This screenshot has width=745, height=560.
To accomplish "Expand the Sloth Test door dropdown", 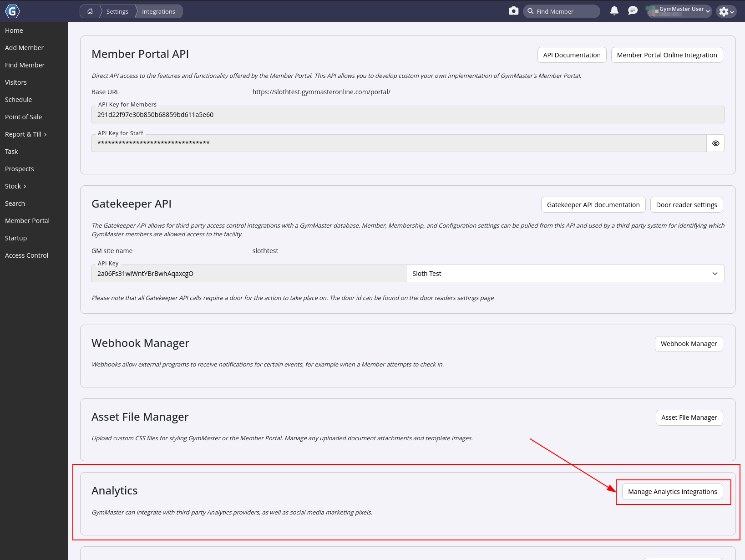I will coord(565,274).
